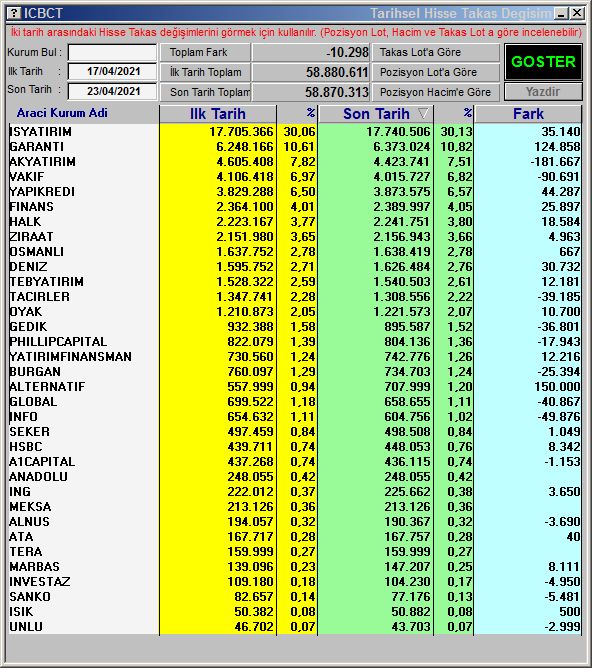Select the GLOBAL row

pos(295,401)
